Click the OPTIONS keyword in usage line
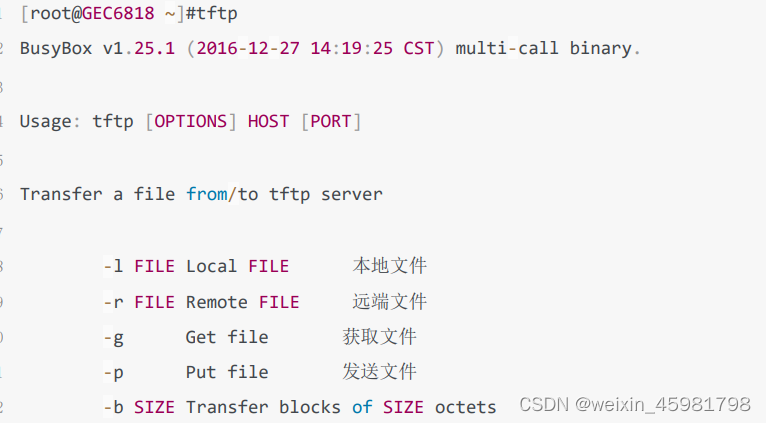Viewport: 766px width, 423px height. tap(191, 121)
